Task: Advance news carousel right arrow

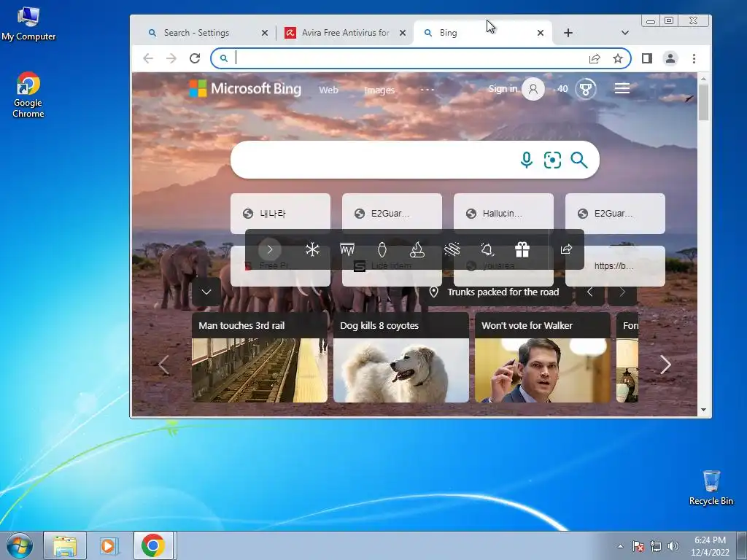Action: click(x=665, y=365)
